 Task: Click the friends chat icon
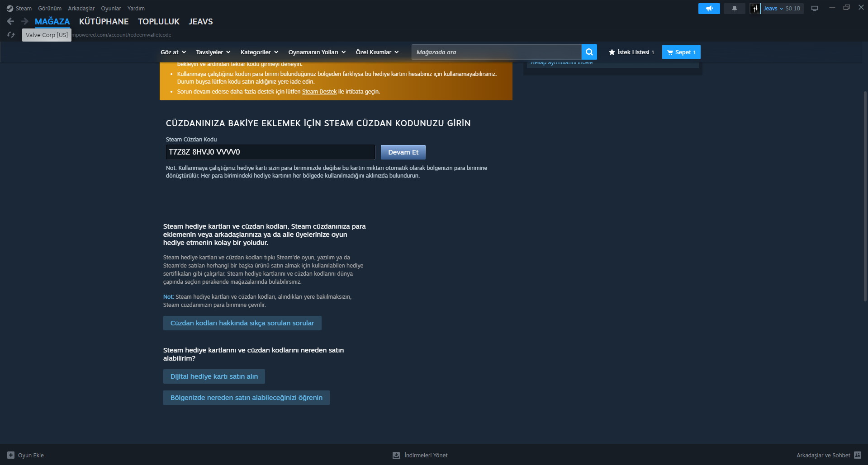pyautogui.click(x=858, y=455)
